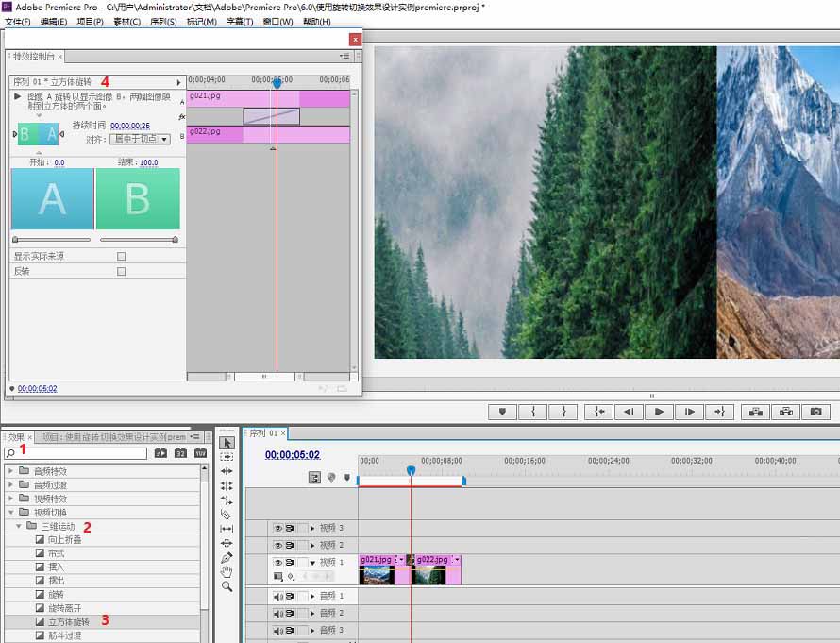This screenshot has height=643, width=840.
Task: Select the 立方体旋转 transition in effects list
Action: [69, 622]
